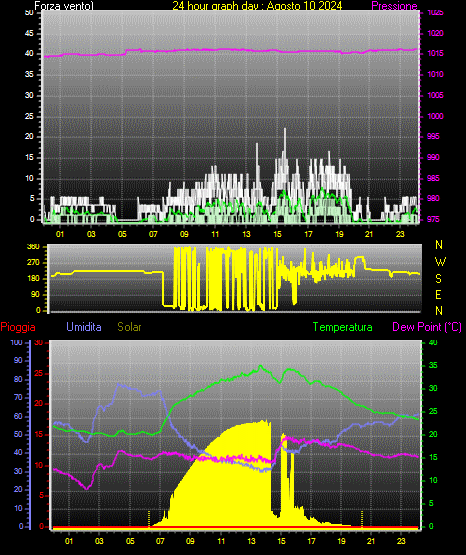Click the Pressione legend label
Image resolution: width=466 pixels, height=555 pixels.
point(394,6)
